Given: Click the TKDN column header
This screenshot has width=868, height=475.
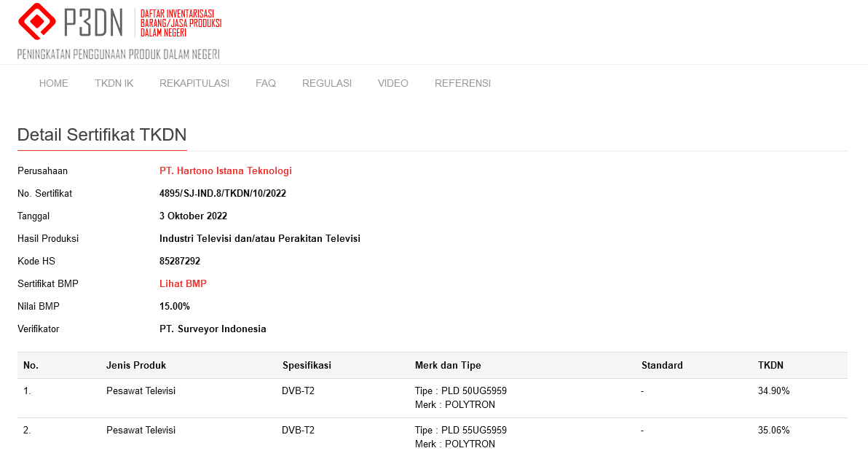Looking at the screenshot, I should tap(770, 366).
